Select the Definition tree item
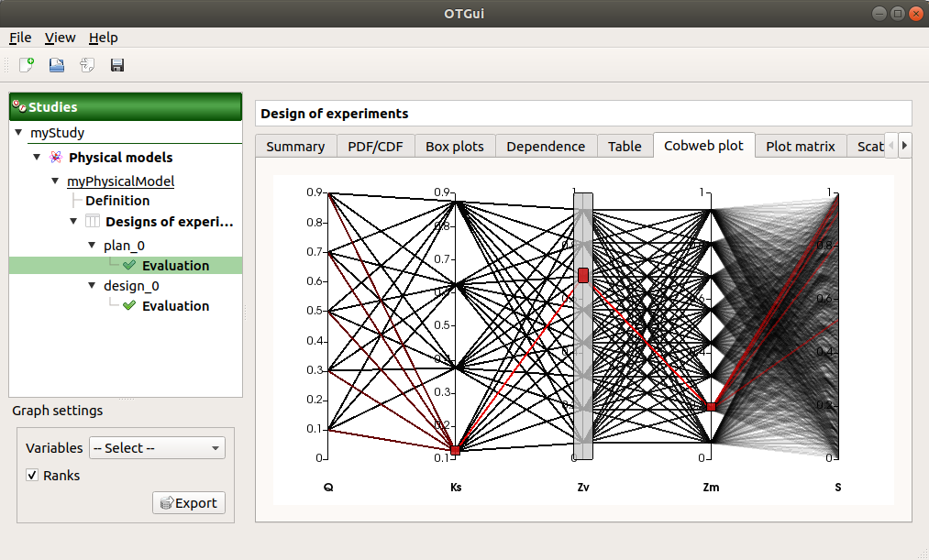Image resolution: width=929 pixels, height=560 pixels. coord(117,201)
